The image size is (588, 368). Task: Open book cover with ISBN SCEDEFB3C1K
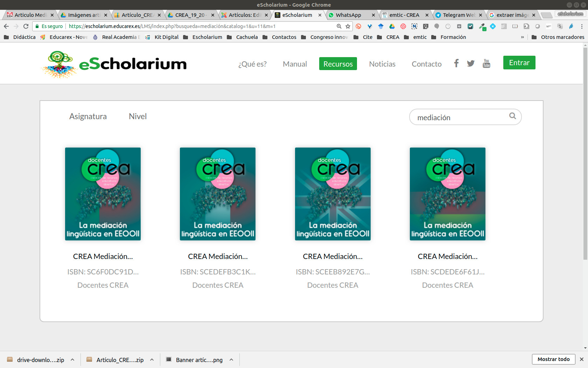click(x=218, y=194)
